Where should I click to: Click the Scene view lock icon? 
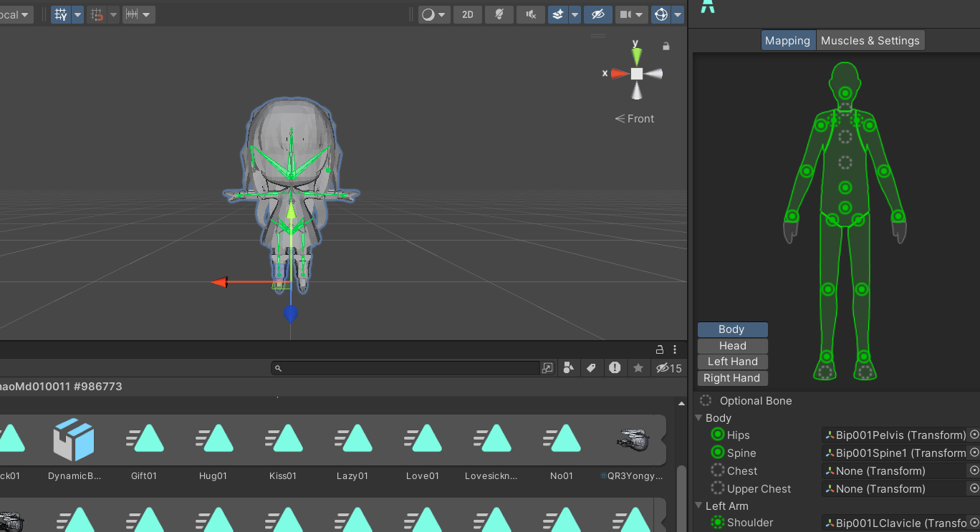[666, 46]
